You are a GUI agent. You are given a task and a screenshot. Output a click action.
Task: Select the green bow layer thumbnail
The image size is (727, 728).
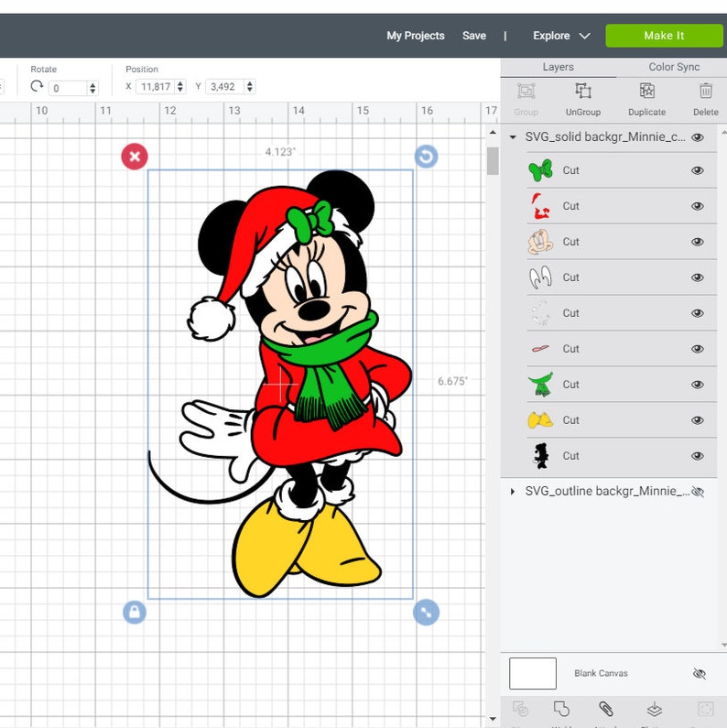click(540, 170)
